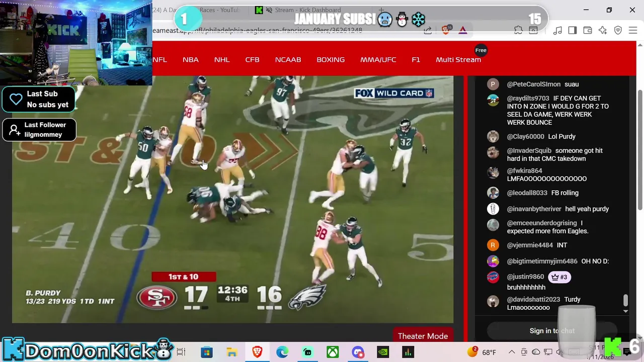Open the green bar-chart app on taskbar

point(408,352)
